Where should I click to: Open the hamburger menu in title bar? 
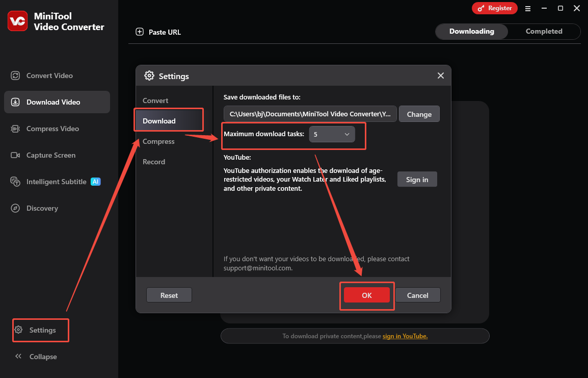pyautogui.click(x=528, y=8)
